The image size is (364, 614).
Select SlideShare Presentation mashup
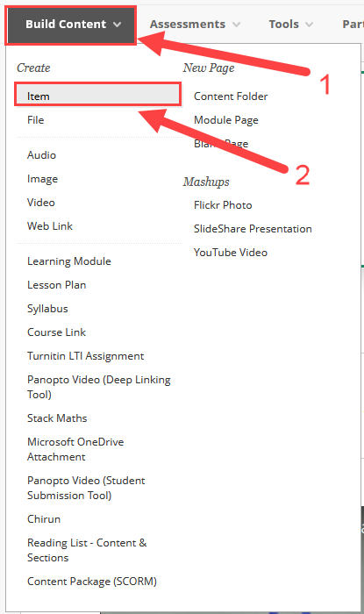253,229
